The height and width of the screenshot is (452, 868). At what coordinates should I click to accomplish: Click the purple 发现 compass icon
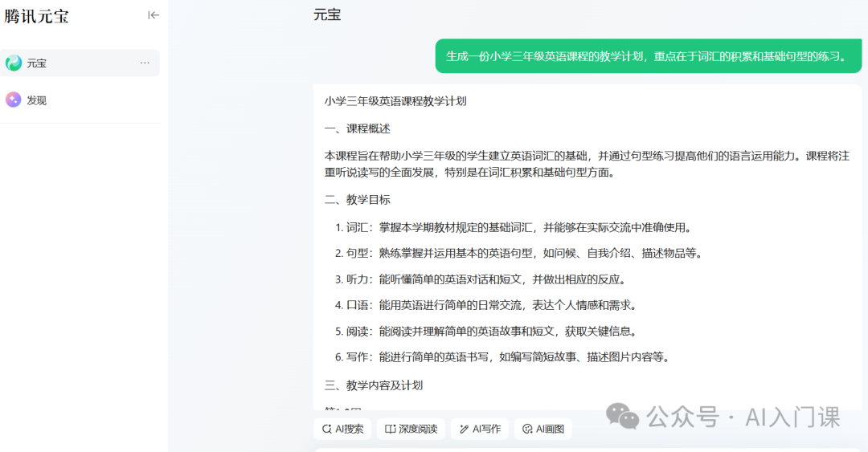[14, 100]
